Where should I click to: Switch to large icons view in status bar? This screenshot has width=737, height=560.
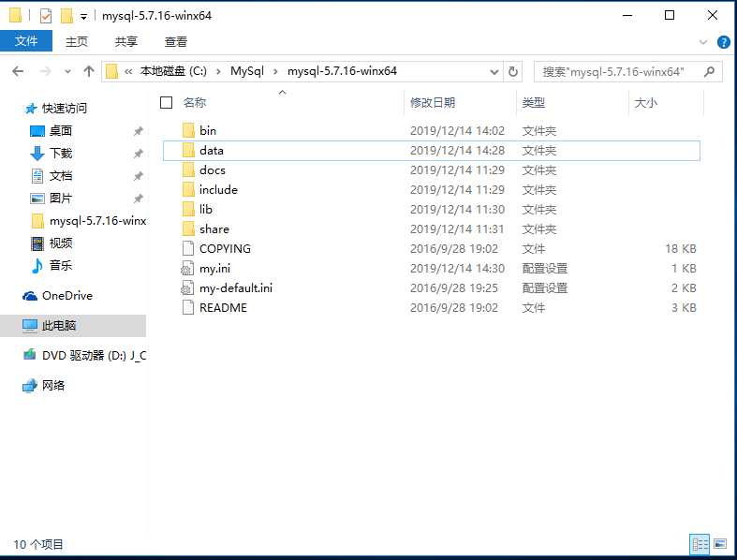point(720,544)
